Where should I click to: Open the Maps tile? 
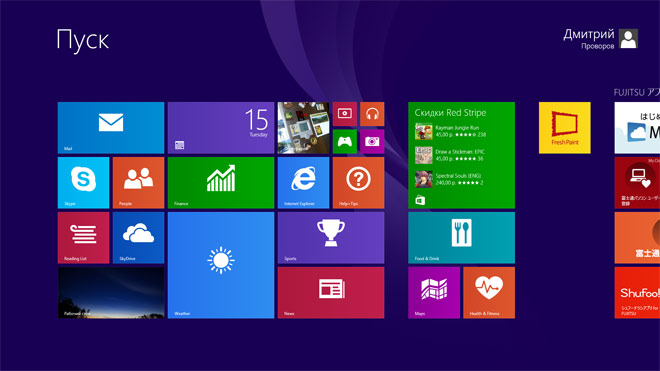point(434,293)
